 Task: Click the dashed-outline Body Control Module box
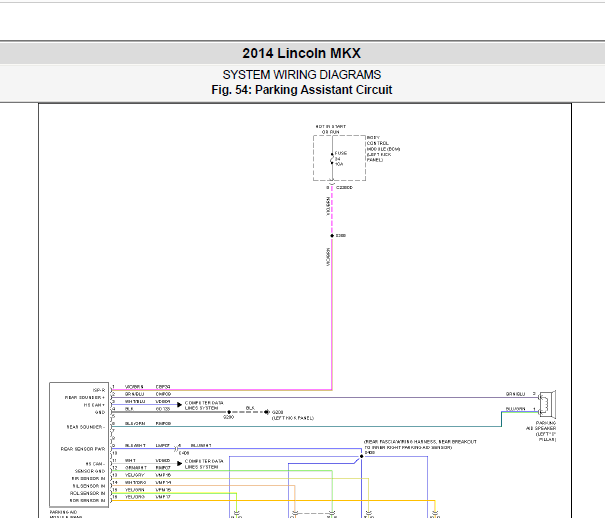tap(339, 158)
